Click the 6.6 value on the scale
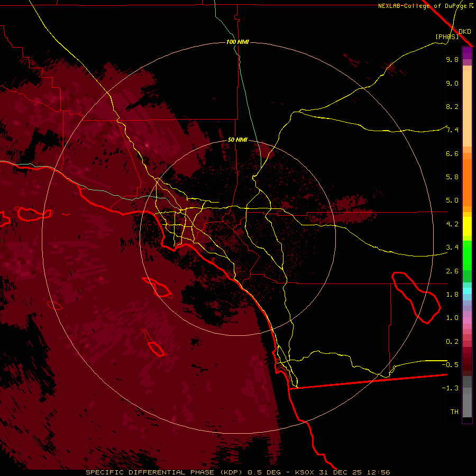476x476 pixels. coord(452,153)
